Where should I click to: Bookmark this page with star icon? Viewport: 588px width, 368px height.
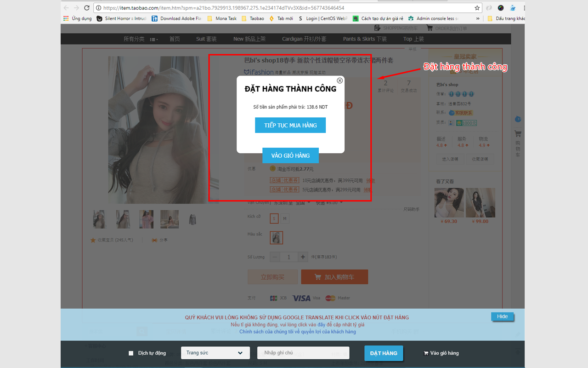[477, 8]
